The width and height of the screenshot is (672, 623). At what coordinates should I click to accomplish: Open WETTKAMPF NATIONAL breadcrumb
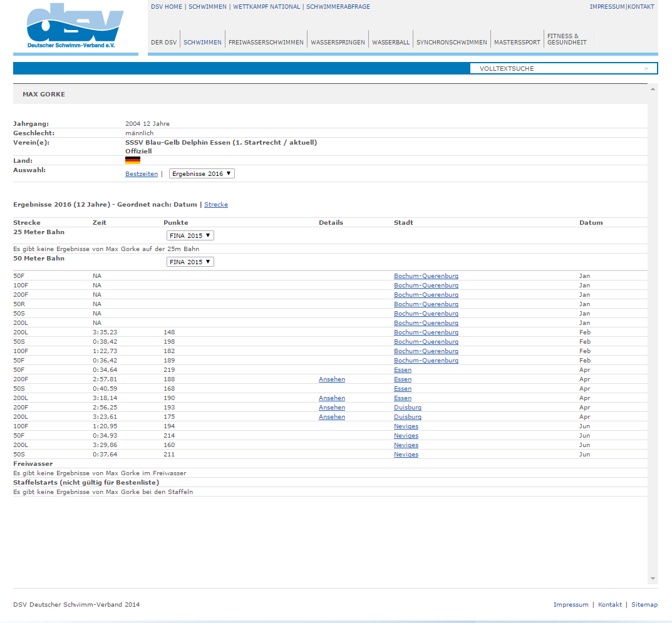[267, 7]
